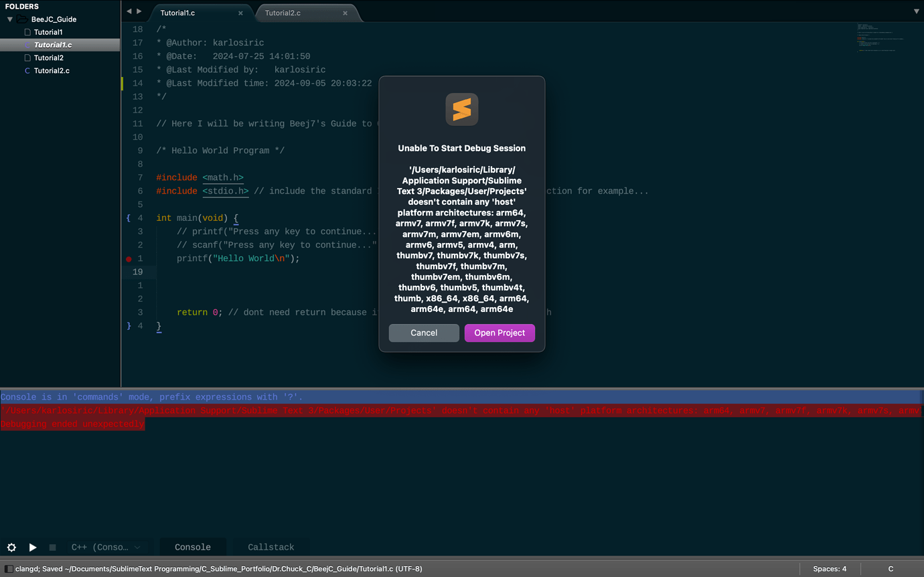Click the red host platform error line
Image resolution: width=924 pixels, height=577 pixels.
[461, 410]
